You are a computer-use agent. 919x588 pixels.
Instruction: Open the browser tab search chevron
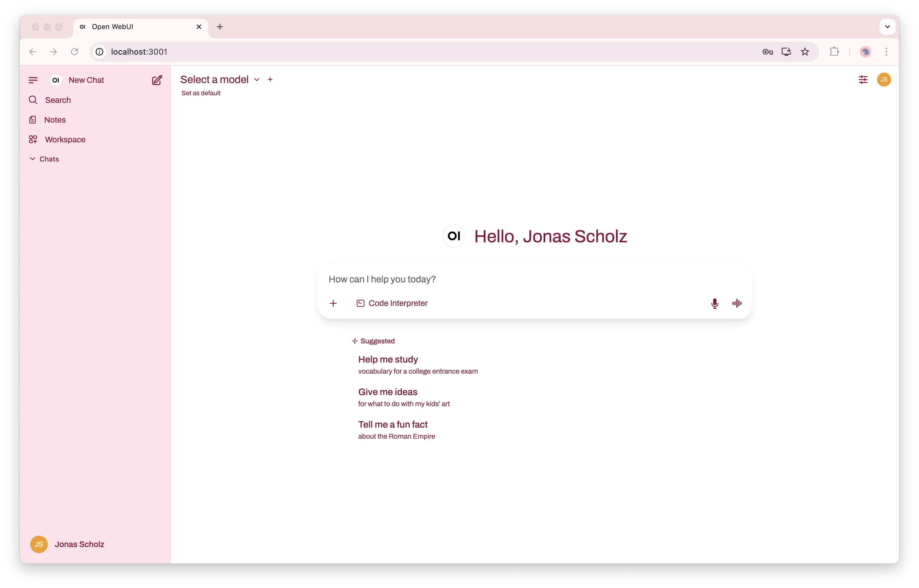[887, 26]
